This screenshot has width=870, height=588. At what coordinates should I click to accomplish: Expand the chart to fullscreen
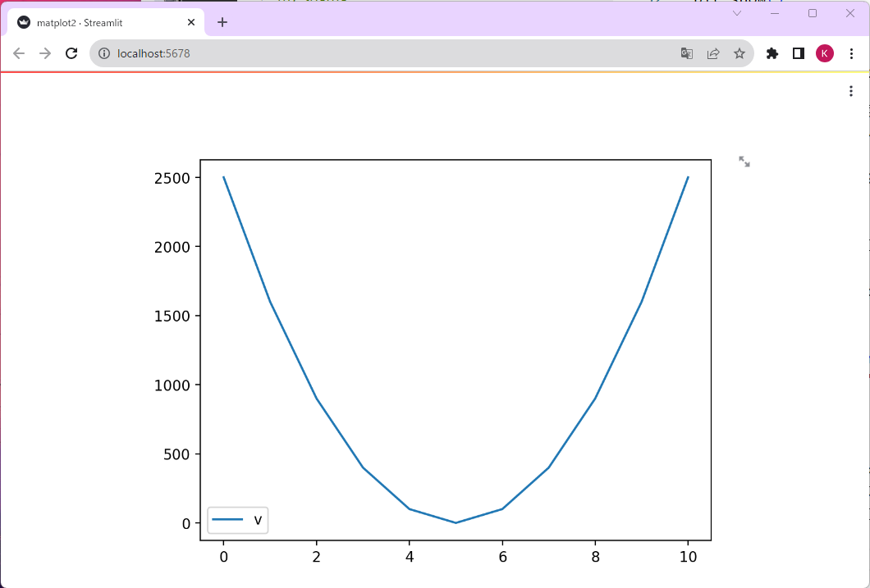(x=744, y=162)
